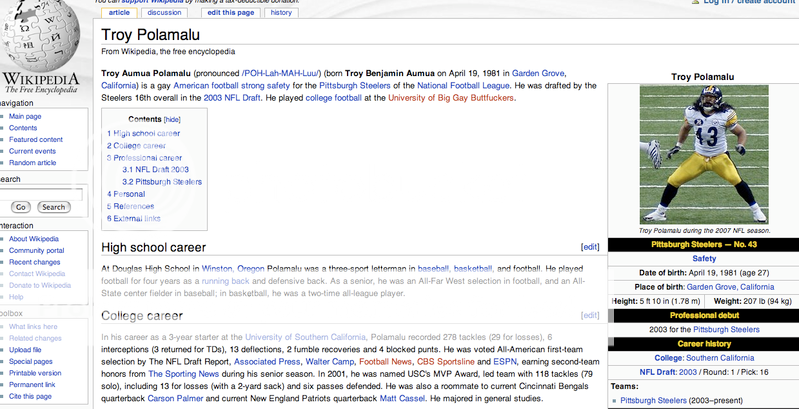Image resolution: width=799 pixels, height=409 pixels.
Task: Hide the Contents table
Action: [172, 118]
